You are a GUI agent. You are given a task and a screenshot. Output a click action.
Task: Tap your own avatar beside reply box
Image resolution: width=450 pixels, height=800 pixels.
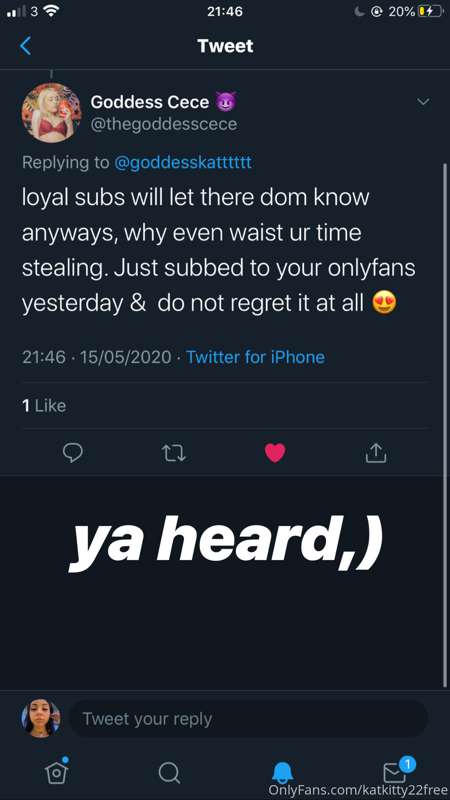pyautogui.click(x=41, y=718)
